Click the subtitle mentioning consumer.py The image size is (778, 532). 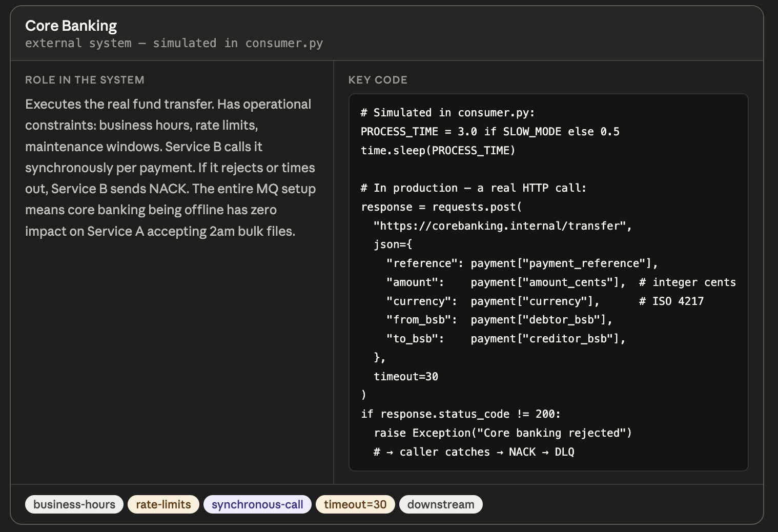point(174,43)
